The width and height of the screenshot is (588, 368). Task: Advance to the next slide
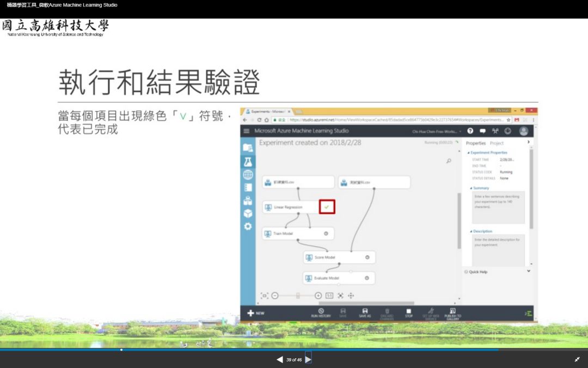pyautogui.click(x=308, y=359)
